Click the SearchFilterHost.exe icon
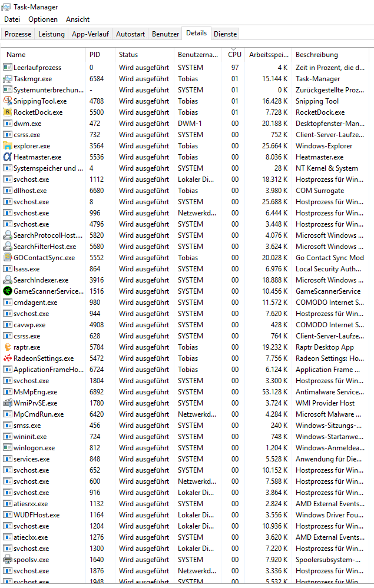 click(x=8, y=247)
